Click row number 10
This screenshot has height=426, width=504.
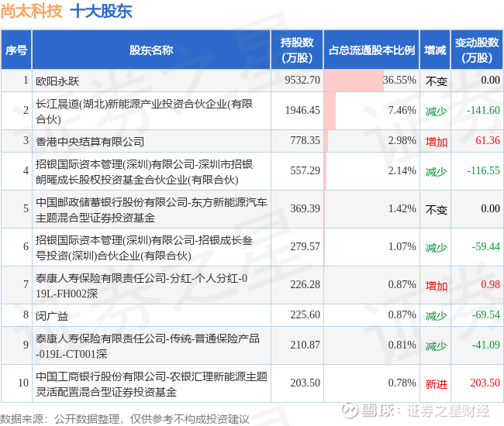pos(23,383)
